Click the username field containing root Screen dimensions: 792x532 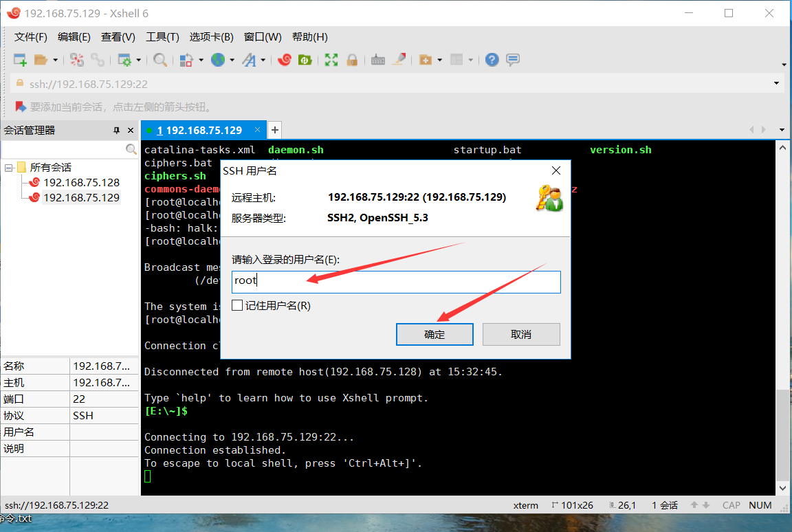(x=396, y=282)
